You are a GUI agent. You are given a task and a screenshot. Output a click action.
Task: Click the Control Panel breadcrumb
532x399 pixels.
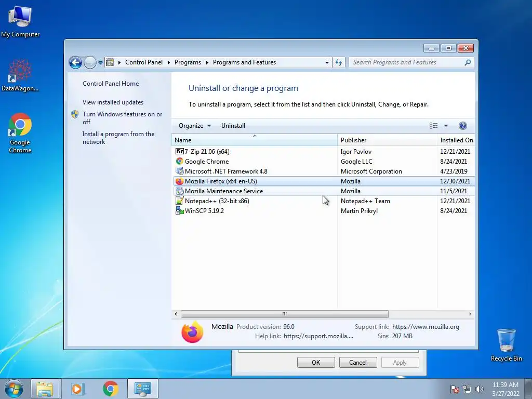(144, 62)
